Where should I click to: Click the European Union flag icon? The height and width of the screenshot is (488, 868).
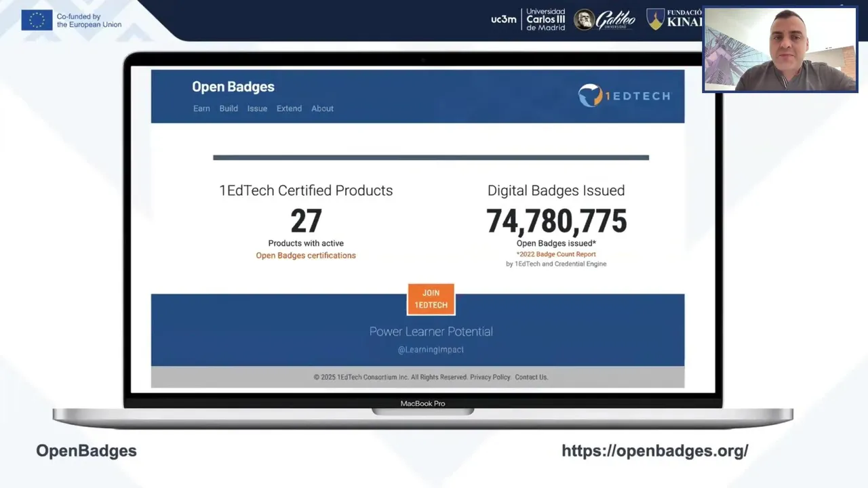pyautogui.click(x=37, y=20)
